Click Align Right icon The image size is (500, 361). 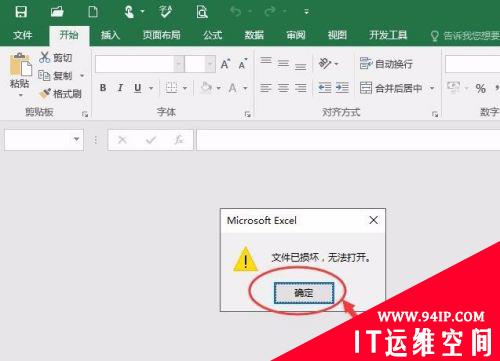coord(301,88)
